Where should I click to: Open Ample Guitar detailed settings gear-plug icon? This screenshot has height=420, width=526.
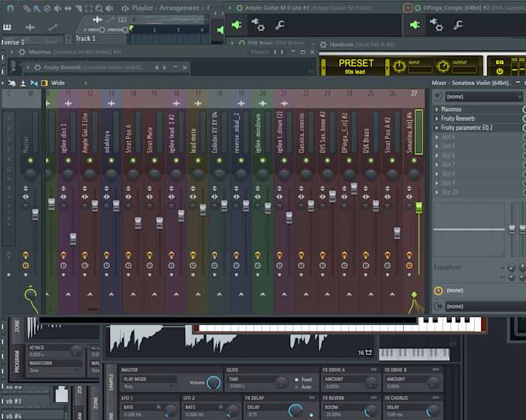coord(258,25)
